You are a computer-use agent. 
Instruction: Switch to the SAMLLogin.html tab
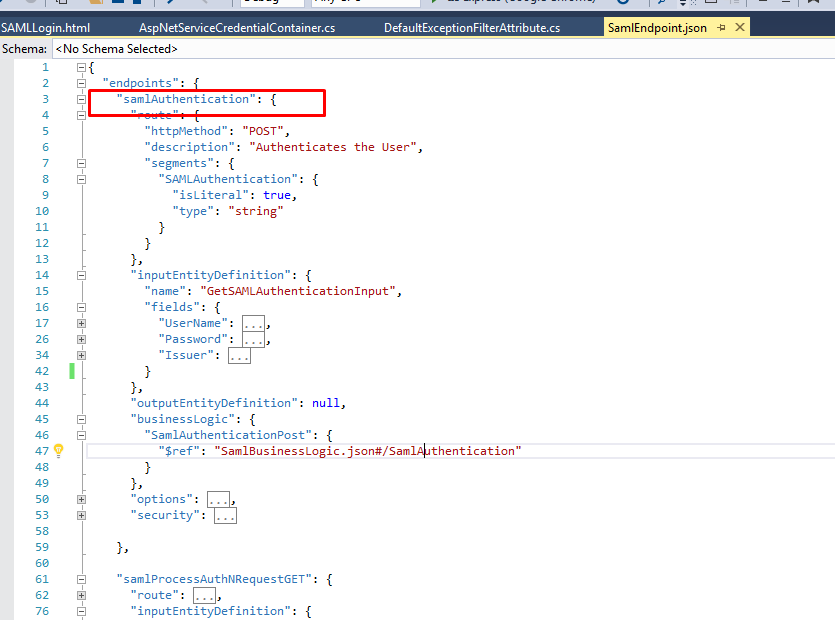pos(44,28)
